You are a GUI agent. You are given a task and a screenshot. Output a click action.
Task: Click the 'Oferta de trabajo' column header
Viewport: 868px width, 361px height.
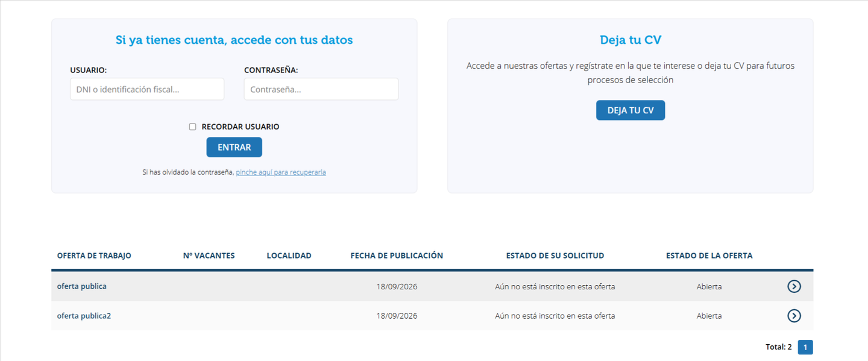pos(94,256)
